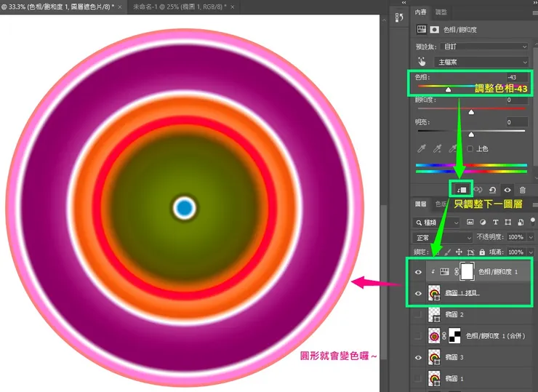Switch to the 調整 panel tab
Image resolution: width=538 pixels, height=392 pixels.
(x=441, y=12)
